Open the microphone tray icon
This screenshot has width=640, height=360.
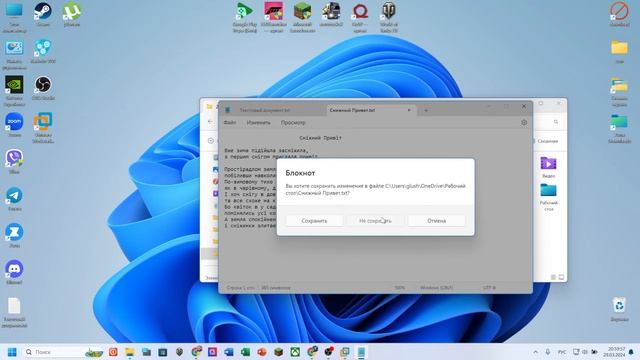[x=548, y=352]
